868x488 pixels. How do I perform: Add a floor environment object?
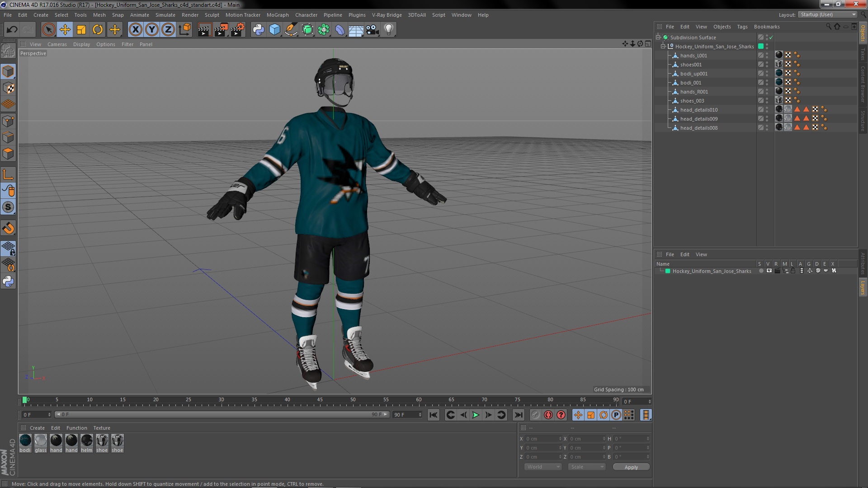click(356, 30)
